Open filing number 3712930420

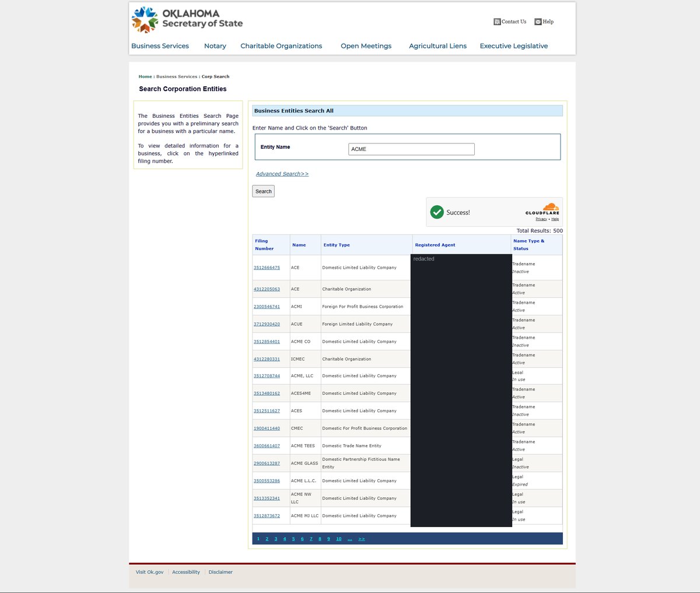(267, 324)
